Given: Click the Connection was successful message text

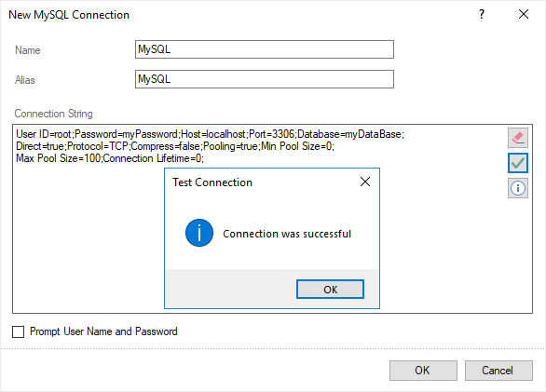Looking at the screenshot, I should pos(287,234).
